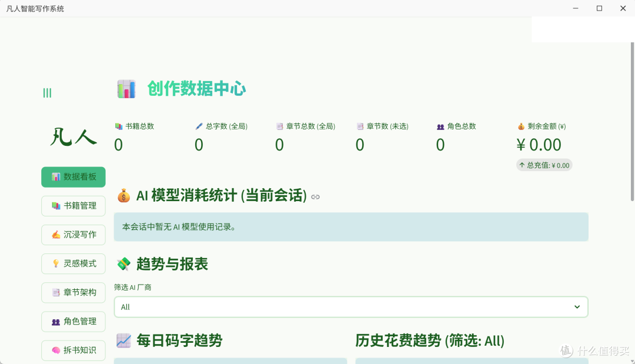Click the 凡人 logo in sidebar
The height and width of the screenshot is (364, 635).
coord(73,137)
